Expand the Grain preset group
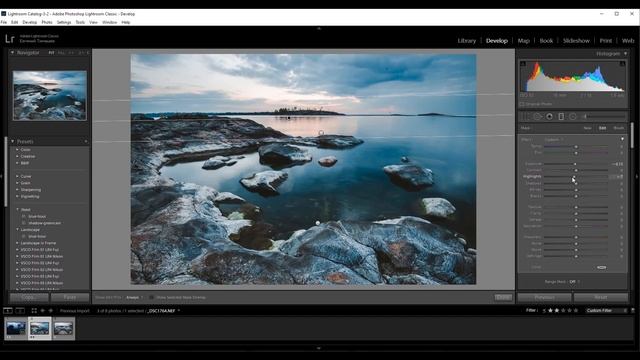 pyautogui.click(x=17, y=183)
